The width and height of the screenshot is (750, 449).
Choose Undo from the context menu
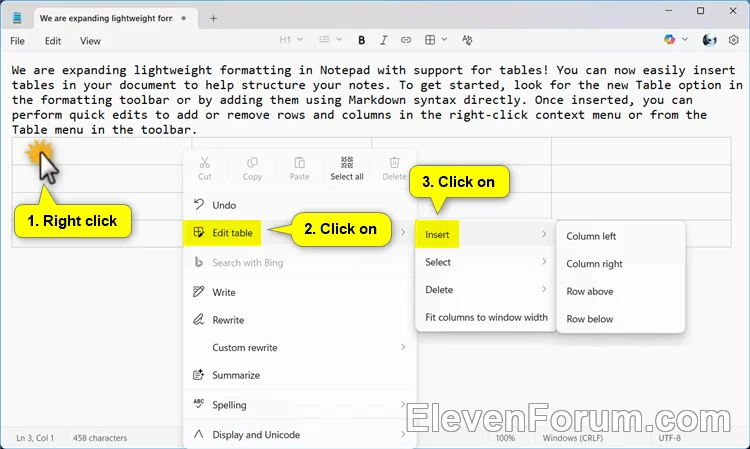coord(300,205)
